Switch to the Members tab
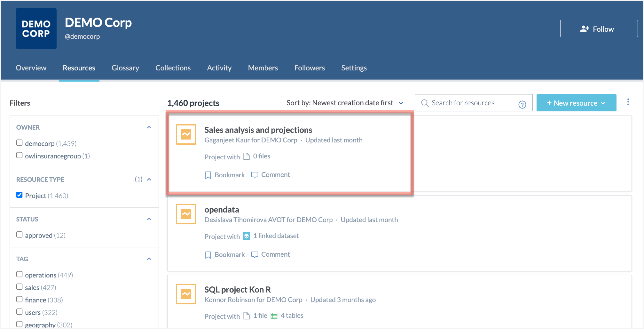 pyautogui.click(x=263, y=68)
